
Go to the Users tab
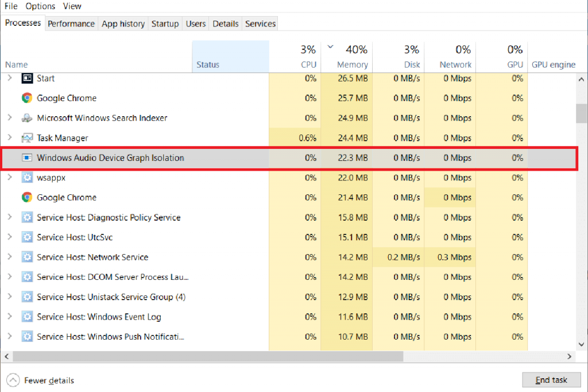(196, 24)
